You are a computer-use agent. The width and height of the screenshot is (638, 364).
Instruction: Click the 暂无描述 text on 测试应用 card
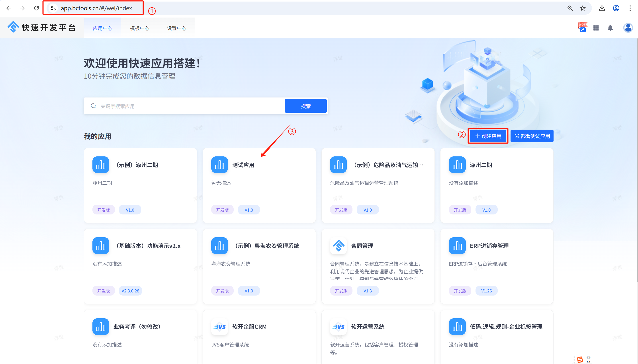221,183
